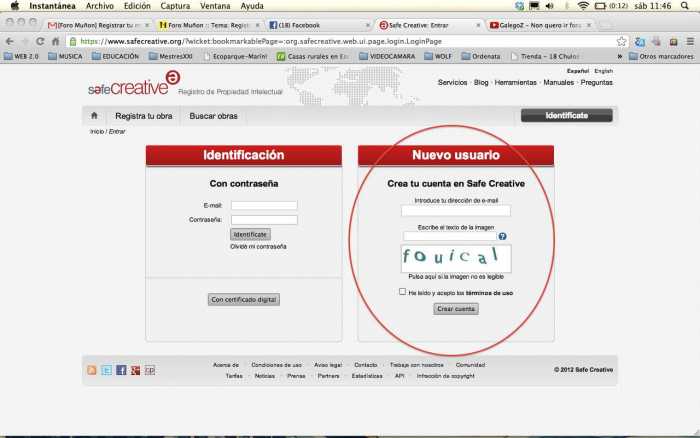Open the WOLF bookmarks folder
This screenshot has width=700, height=438.
[x=438, y=57]
